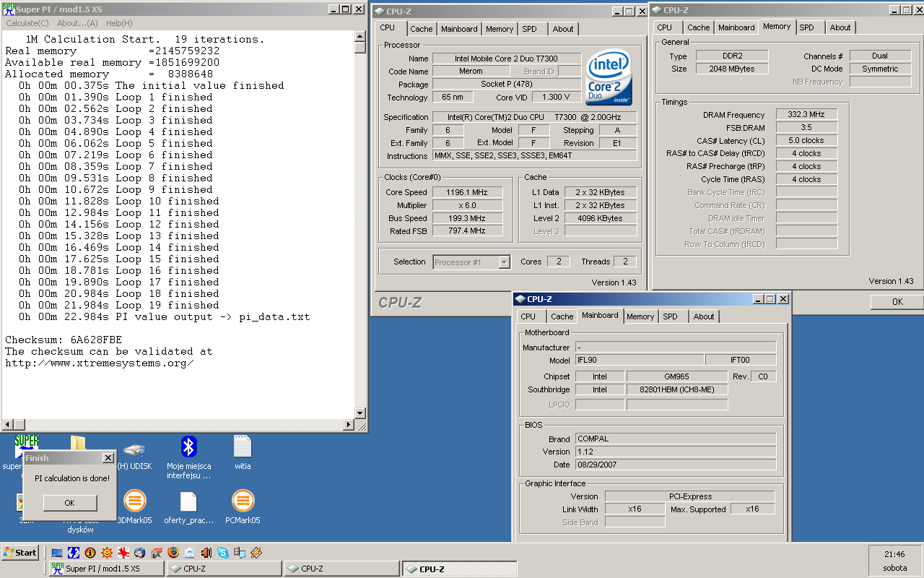Screen dimensions: 924x578
Task: Click Super PI horizontal scrollbar right arrow
Action: 349,425
